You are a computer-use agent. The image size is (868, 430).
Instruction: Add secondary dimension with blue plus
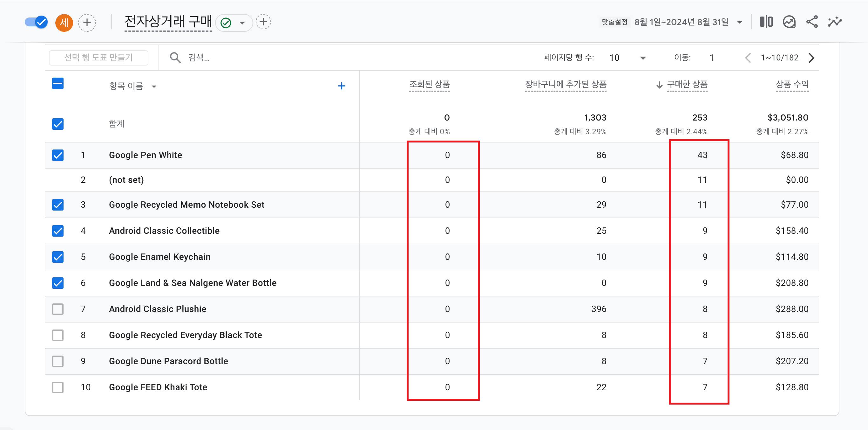point(341,86)
